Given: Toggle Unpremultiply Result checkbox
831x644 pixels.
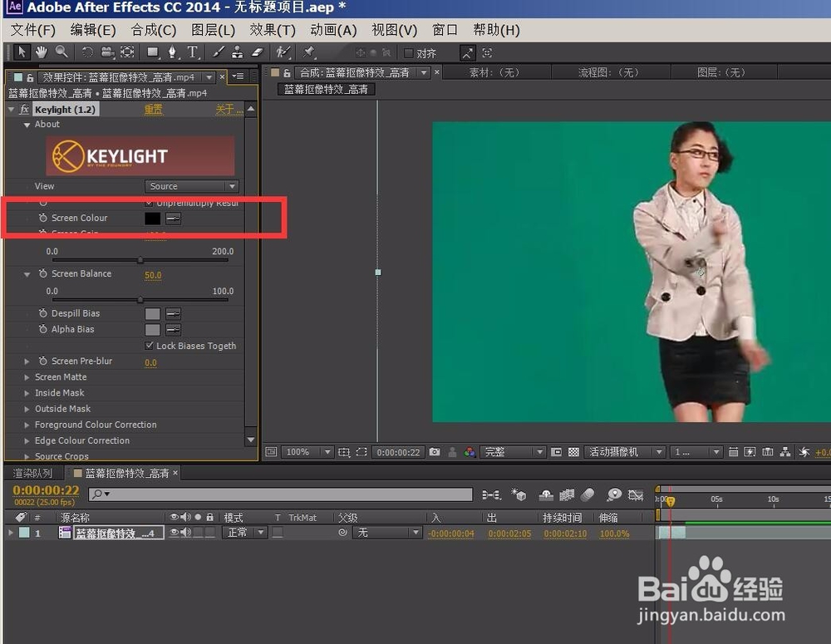Looking at the screenshot, I should click(x=149, y=203).
